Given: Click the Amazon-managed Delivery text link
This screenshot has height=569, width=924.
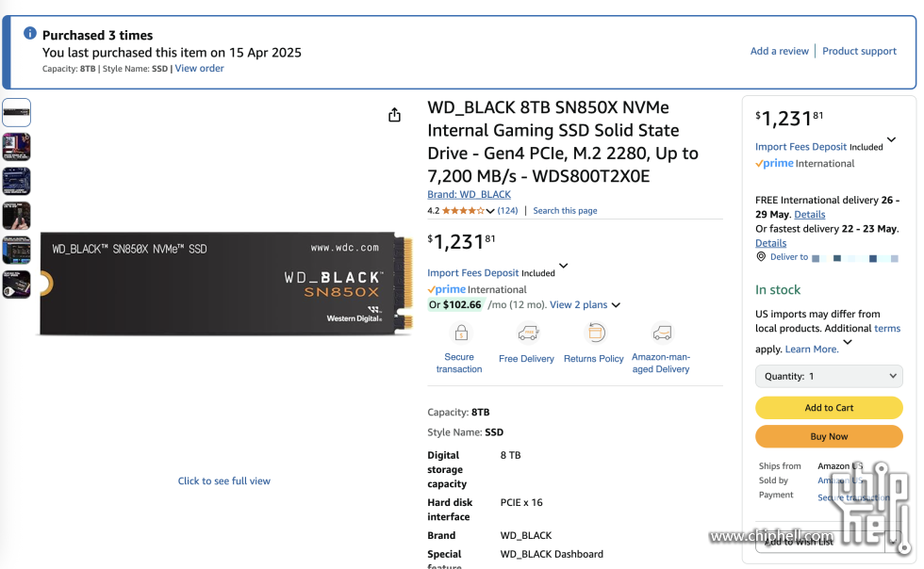Looking at the screenshot, I should click(661, 363).
